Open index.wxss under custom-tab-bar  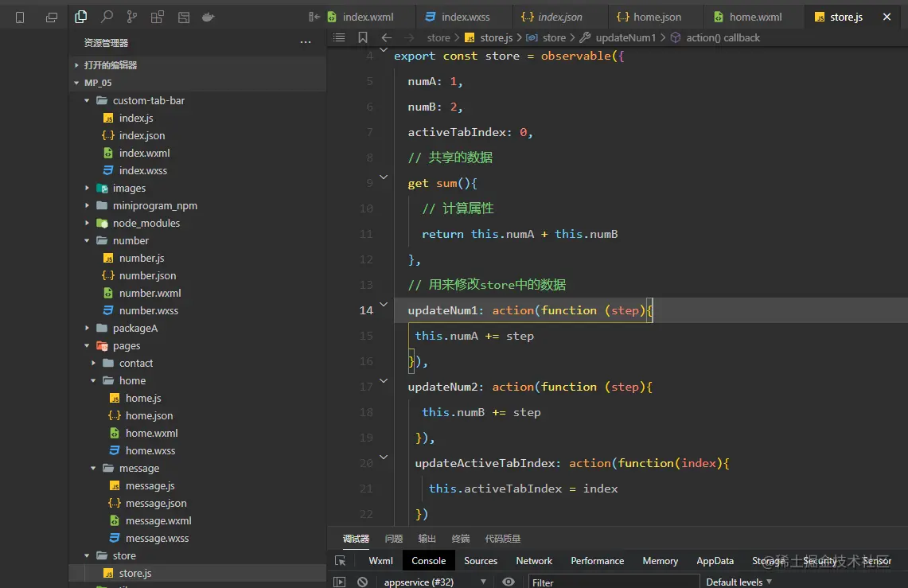(x=197, y=170)
